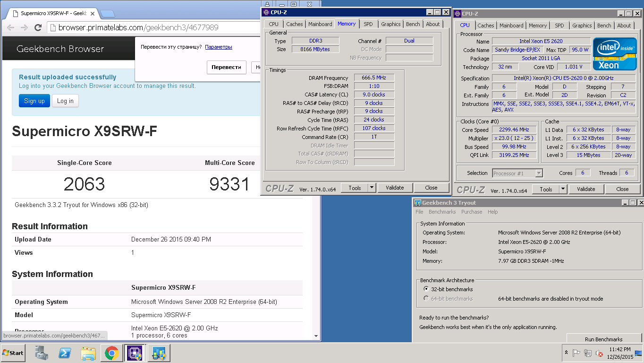Click the Close button in CPU tab window
This screenshot has height=363, width=644.
tap(622, 189)
